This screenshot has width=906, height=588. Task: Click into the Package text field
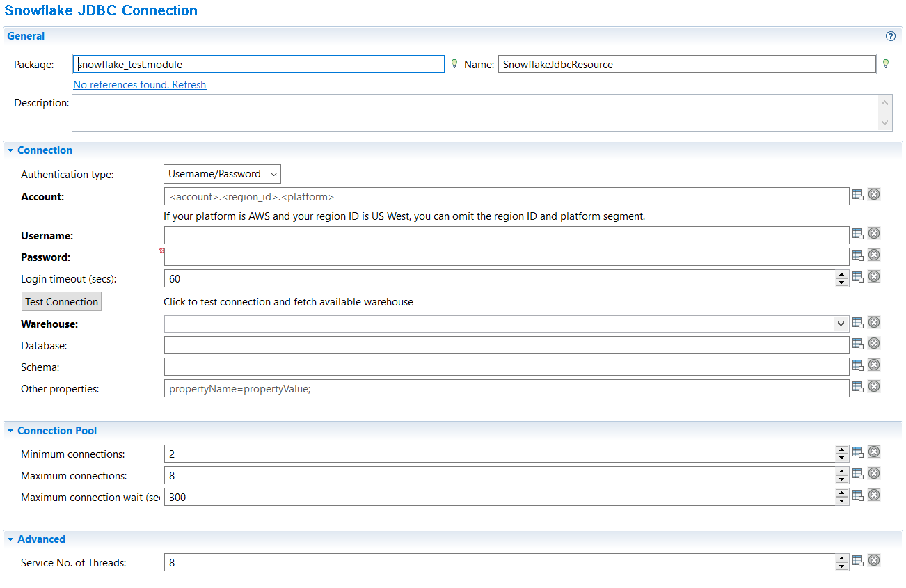(258, 64)
